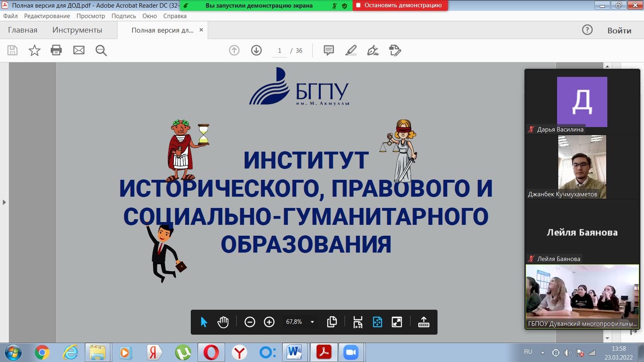The height and width of the screenshot is (362, 644).
Task: Go to the next page arrow
Action: (256, 50)
